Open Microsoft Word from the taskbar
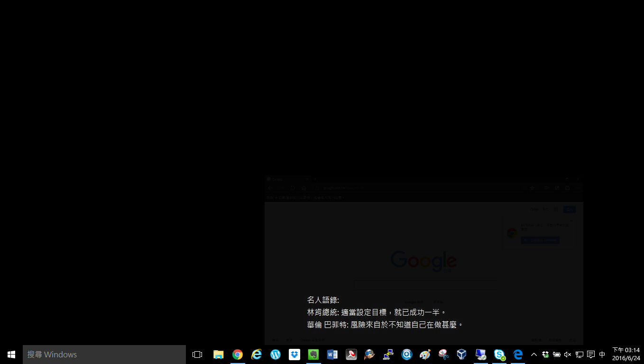644x364 pixels. (332, 355)
